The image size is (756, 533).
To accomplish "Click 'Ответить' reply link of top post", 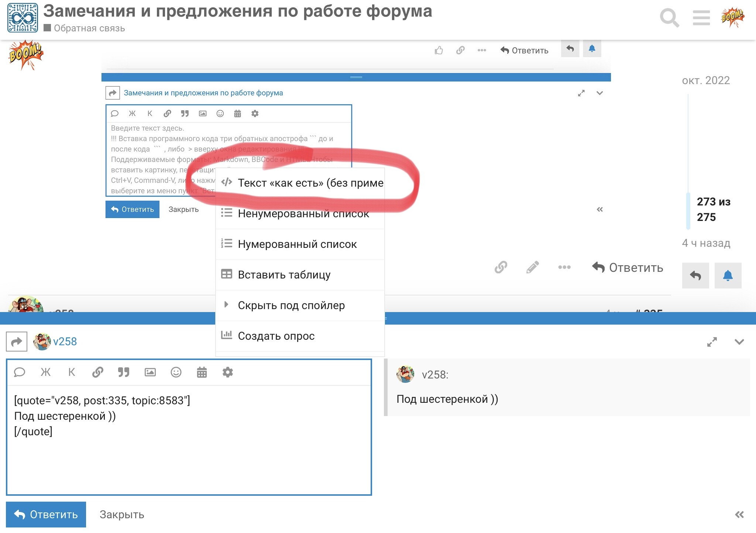I will tap(525, 51).
